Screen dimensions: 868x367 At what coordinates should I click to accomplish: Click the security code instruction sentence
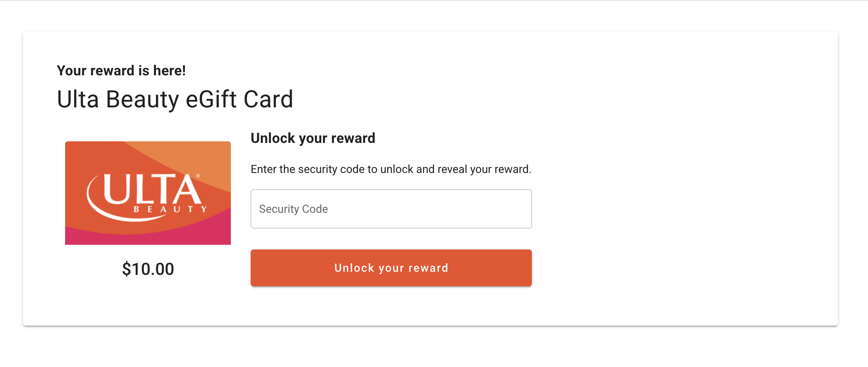click(391, 169)
